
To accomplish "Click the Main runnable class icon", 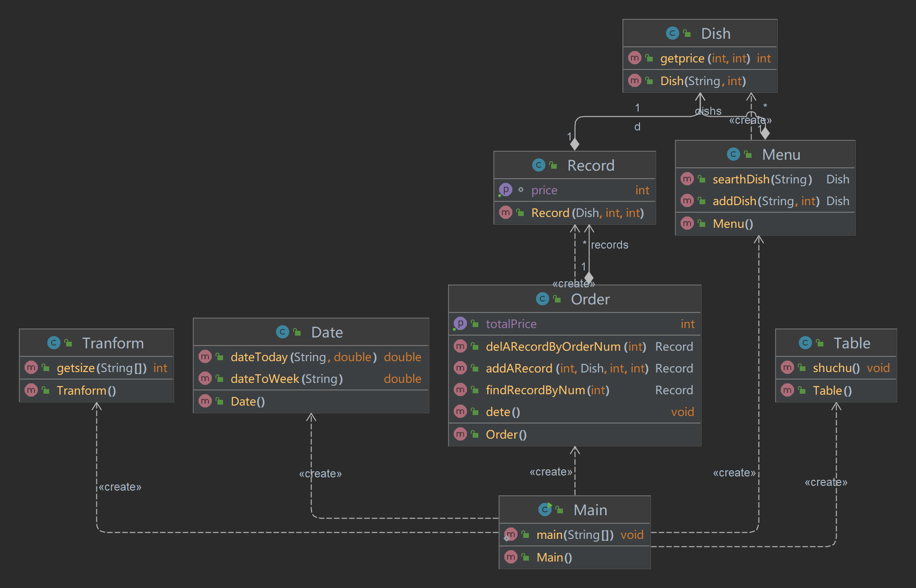I will [x=545, y=510].
